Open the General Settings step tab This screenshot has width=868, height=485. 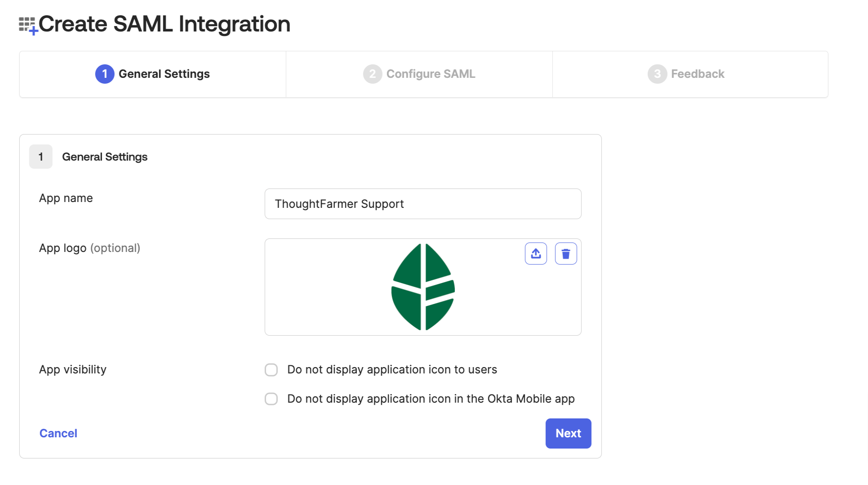(153, 74)
